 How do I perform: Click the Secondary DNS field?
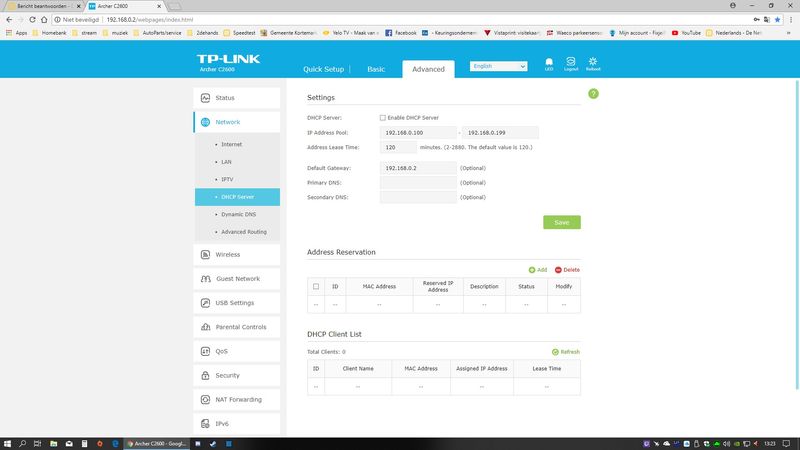pos(418,197)
